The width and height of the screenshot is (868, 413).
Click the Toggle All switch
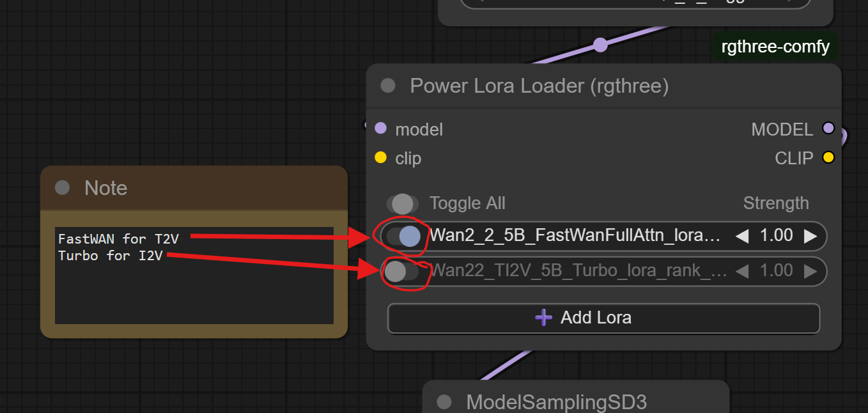[402, 204]
